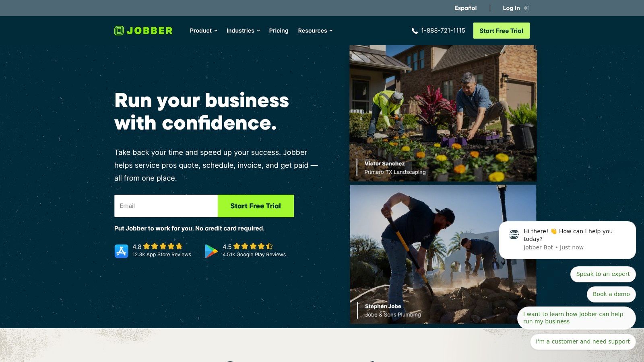Open the Google Play reviews icon

(x=211, y=251)
